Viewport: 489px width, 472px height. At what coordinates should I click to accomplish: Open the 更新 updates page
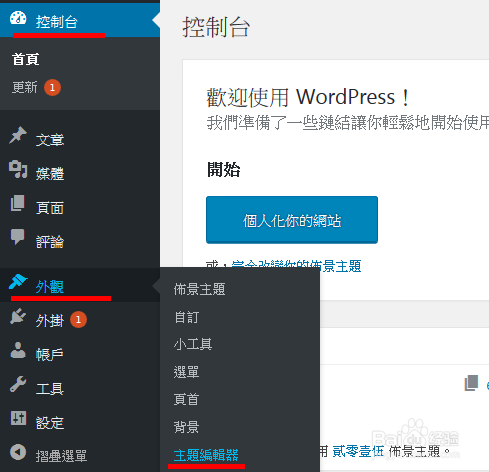pos(25,88)
